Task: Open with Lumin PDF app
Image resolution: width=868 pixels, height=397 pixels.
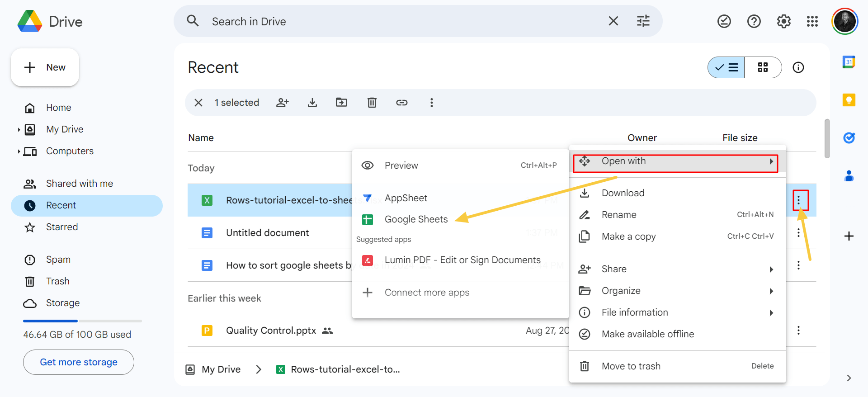Action: [x=460, y=260]
